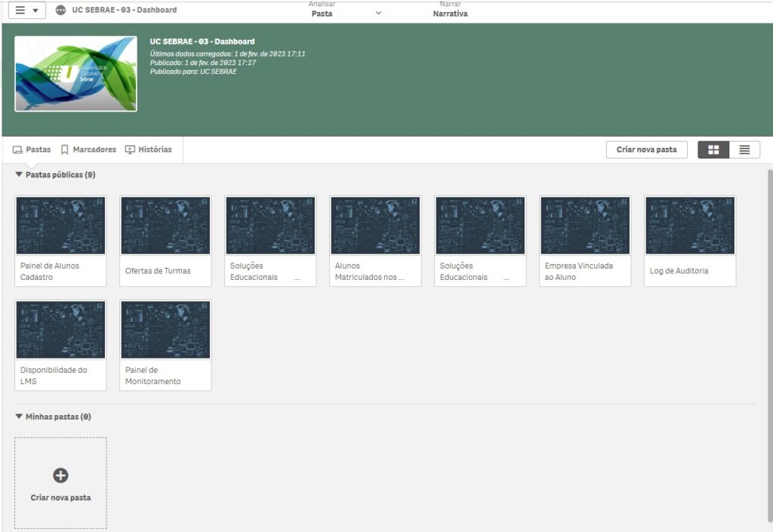Open the Log de Auditoria sheet
The image size is (773, 532).
tap(690, 240)
